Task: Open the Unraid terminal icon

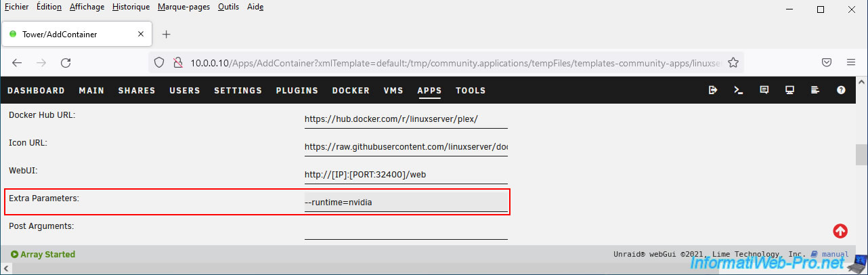Action: 739,90
